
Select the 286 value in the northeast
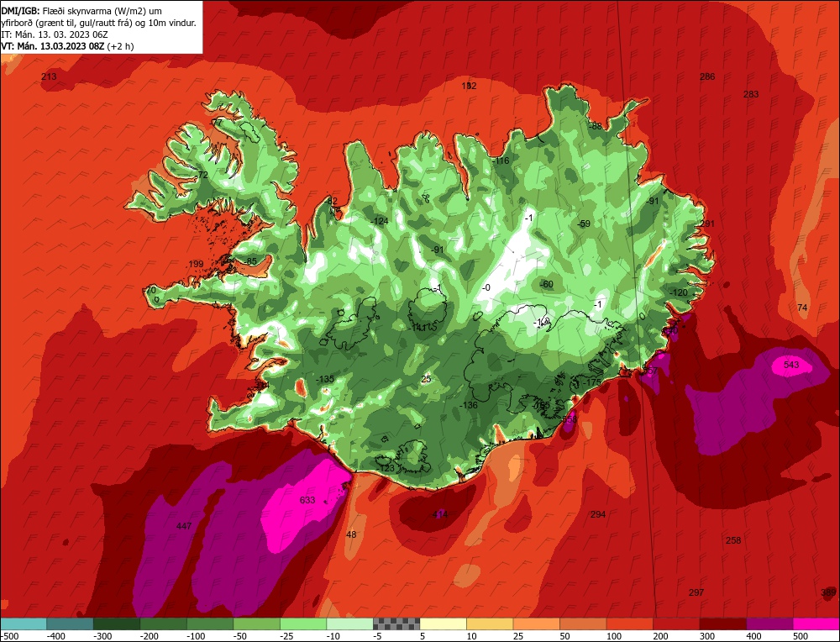[707, 76]
